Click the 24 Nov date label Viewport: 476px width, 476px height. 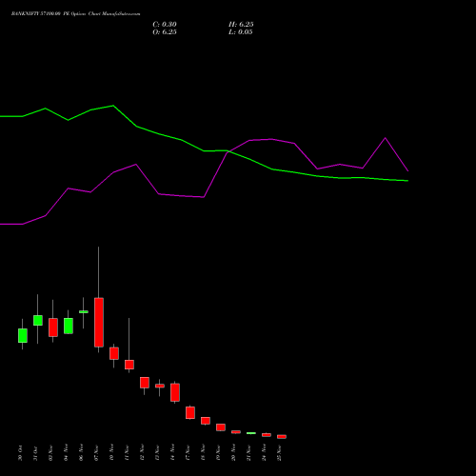264,453
